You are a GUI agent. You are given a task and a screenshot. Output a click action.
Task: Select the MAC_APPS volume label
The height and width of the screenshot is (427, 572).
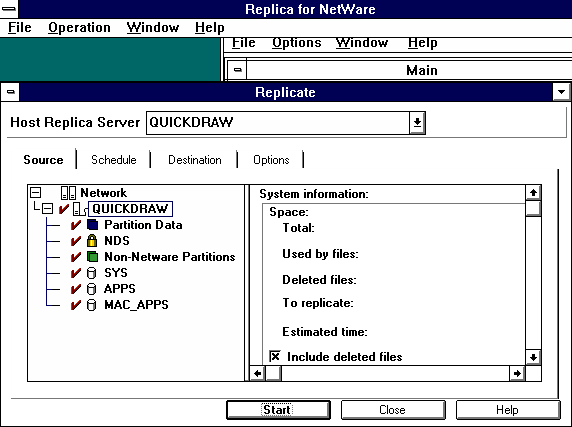click(136, 305)
